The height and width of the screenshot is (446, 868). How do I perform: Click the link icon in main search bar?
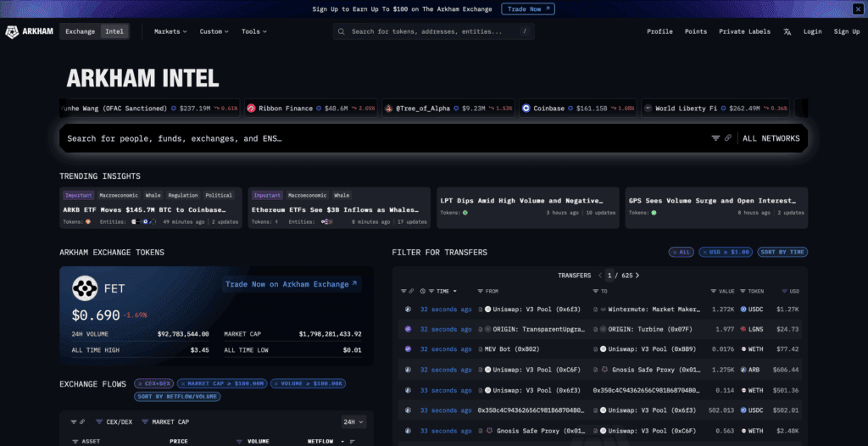[x=728, y=138]
